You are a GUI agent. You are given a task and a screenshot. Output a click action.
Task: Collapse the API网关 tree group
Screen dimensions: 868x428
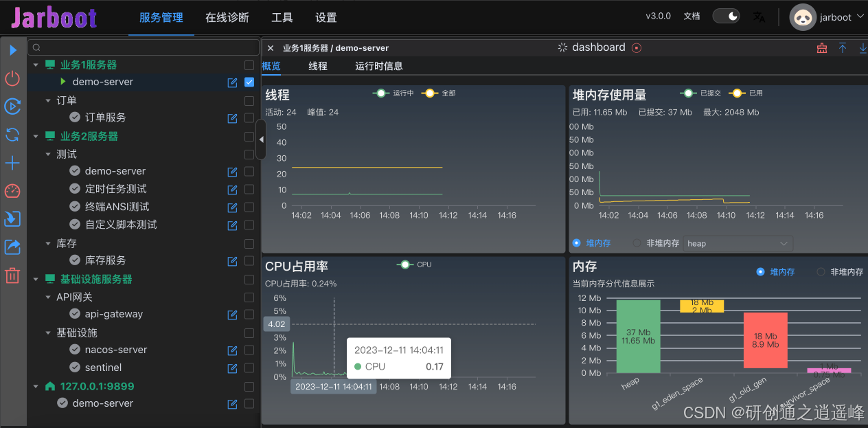[48, 297]
